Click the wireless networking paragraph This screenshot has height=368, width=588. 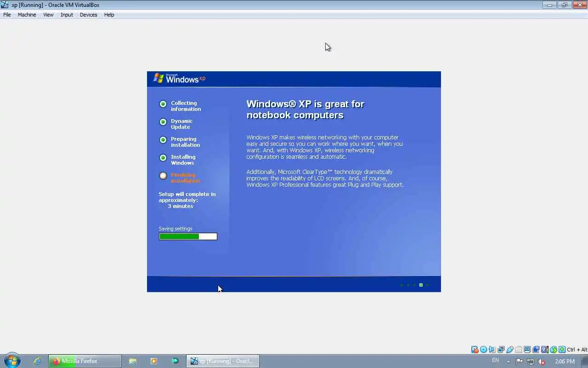point(324,147)
